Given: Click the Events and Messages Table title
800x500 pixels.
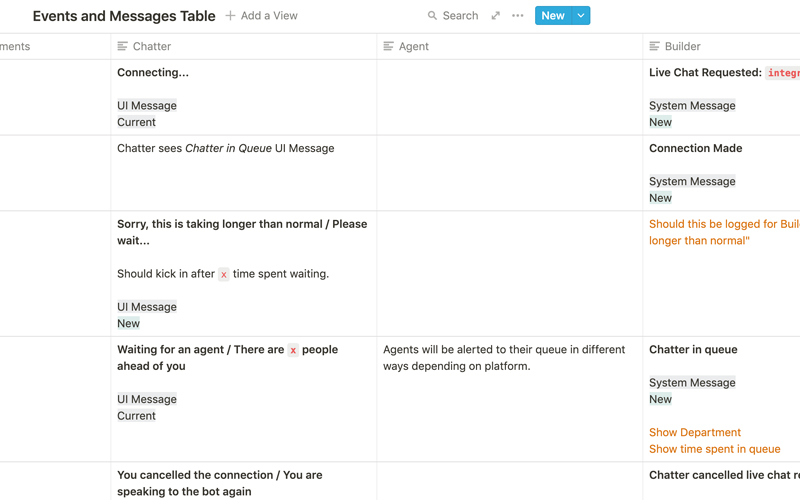Looking at the screenshot, I should point(124,16).
